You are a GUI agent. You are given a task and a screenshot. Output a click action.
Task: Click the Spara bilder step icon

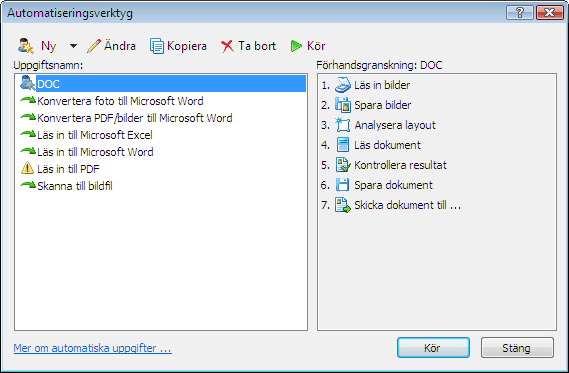coord(343,105)
